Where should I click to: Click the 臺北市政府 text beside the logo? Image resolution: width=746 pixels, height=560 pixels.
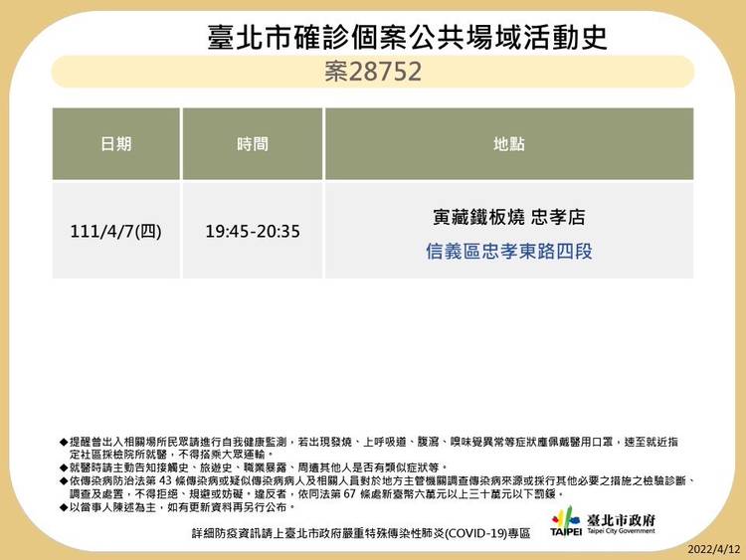click(x=623, y=519)
